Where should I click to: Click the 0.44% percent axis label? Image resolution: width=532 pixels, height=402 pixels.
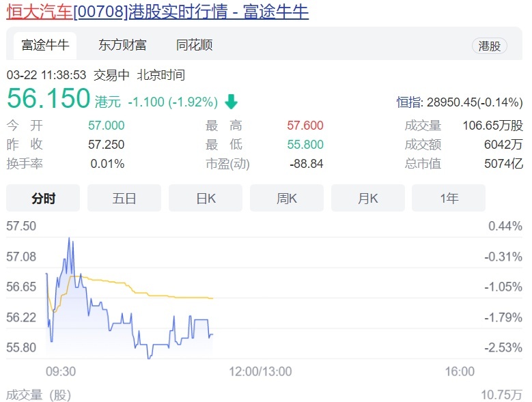[505, 226]
